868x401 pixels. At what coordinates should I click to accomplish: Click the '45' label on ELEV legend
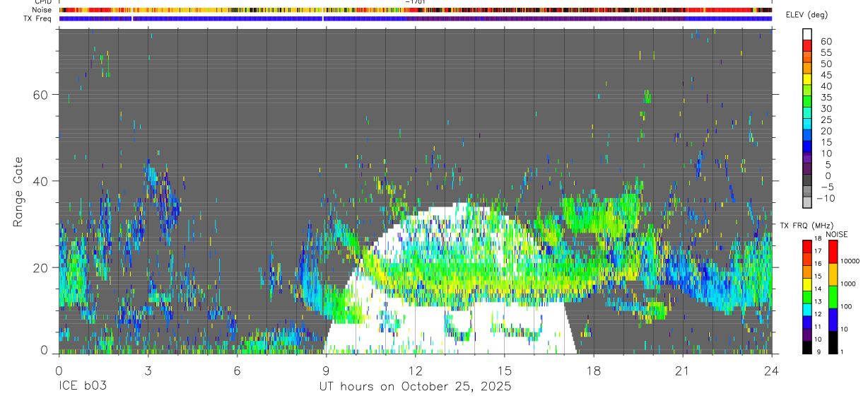pyautogui.click(x=826, y=75)
